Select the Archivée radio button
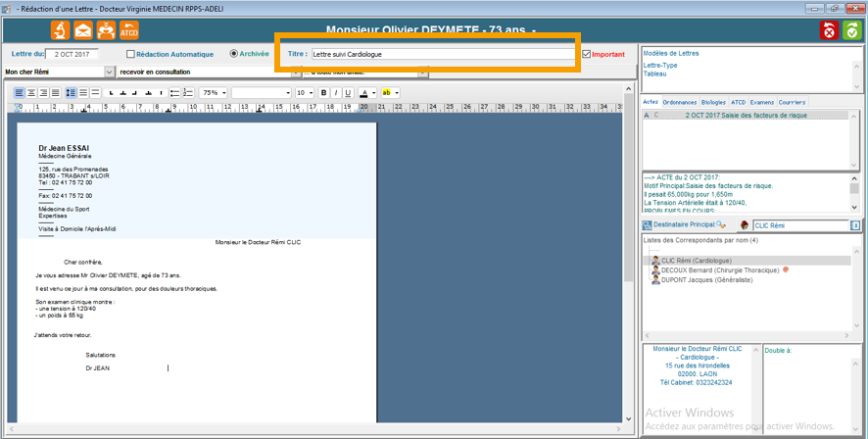Screen dimensions: 868x439 coord(233,54)
